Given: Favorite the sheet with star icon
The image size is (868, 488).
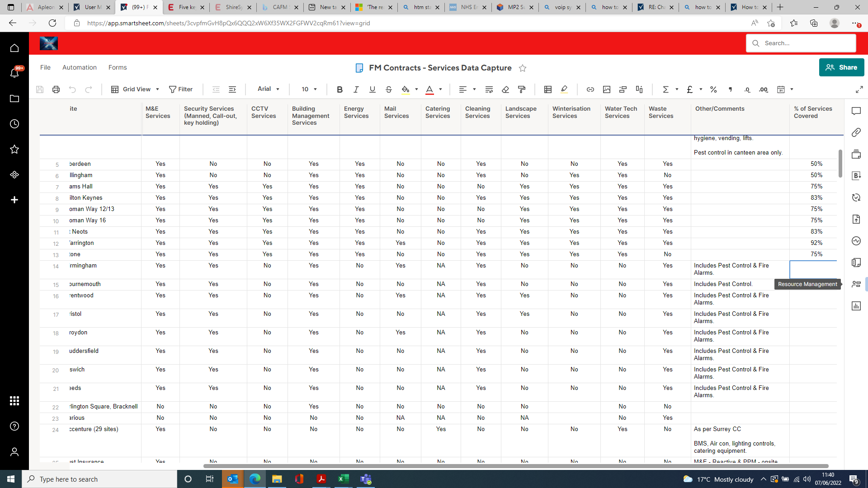Looking at the screenshot, I should click(523, 68).
